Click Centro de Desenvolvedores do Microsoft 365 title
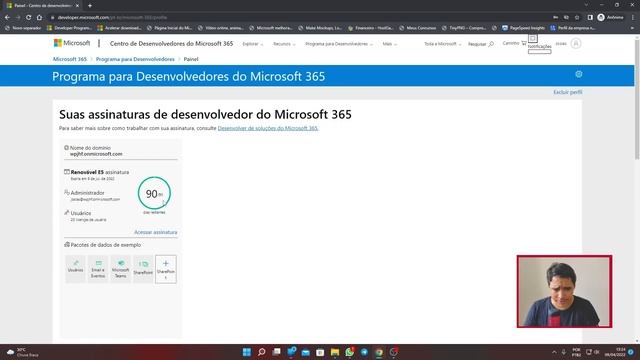This screenshot has width=640, height=360. coord(171,43)
